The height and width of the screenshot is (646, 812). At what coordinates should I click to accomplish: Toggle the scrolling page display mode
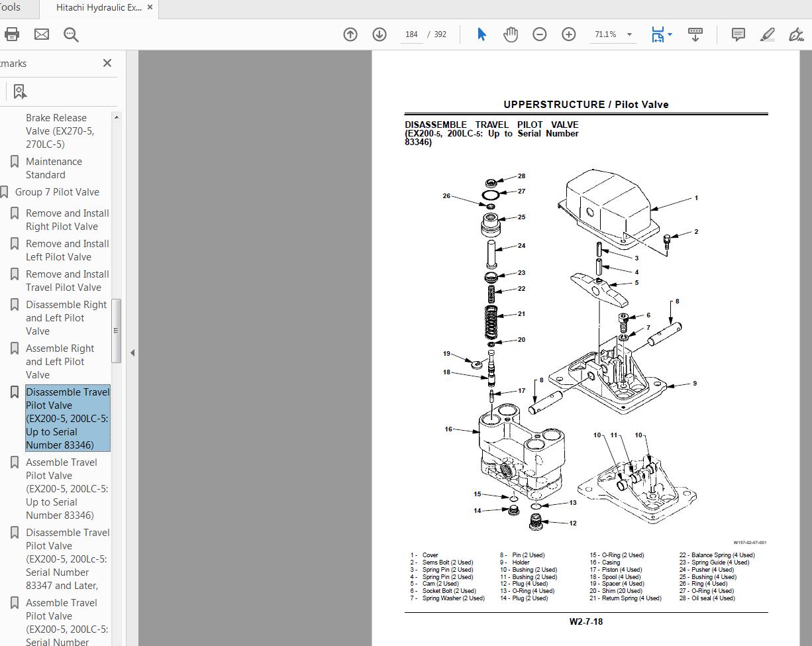[695, 34]
